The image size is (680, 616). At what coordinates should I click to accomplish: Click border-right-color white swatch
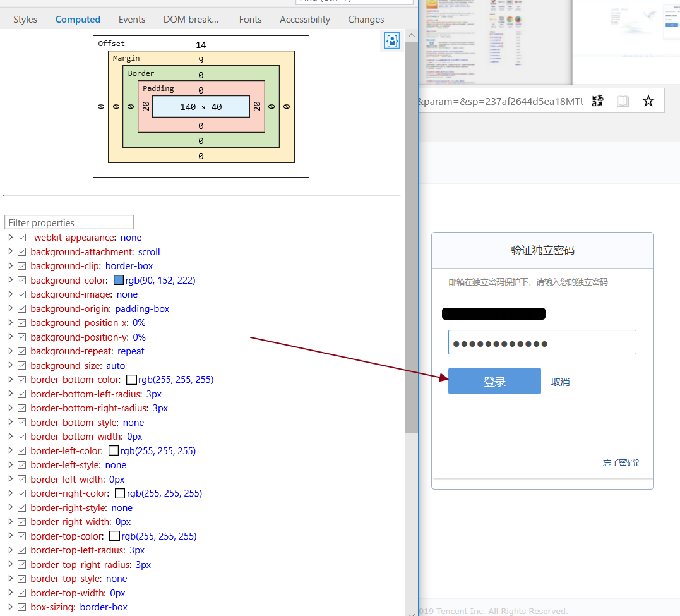point(120,493)
